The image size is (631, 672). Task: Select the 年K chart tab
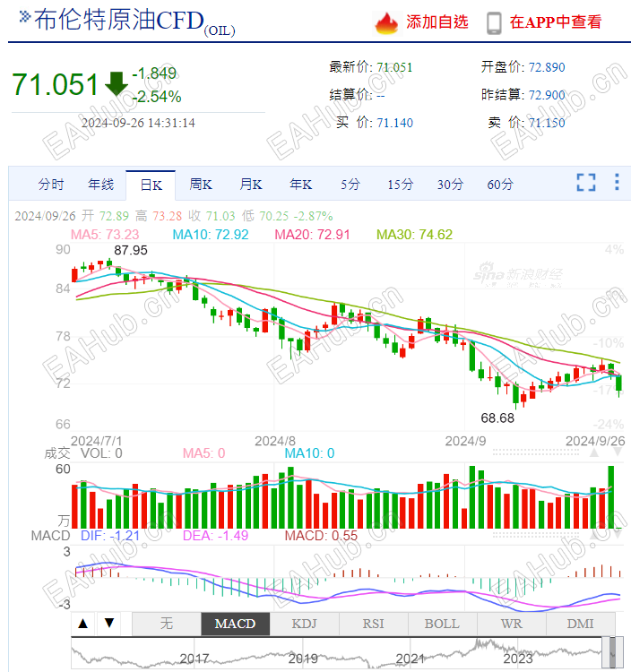(x=300, y=185)
